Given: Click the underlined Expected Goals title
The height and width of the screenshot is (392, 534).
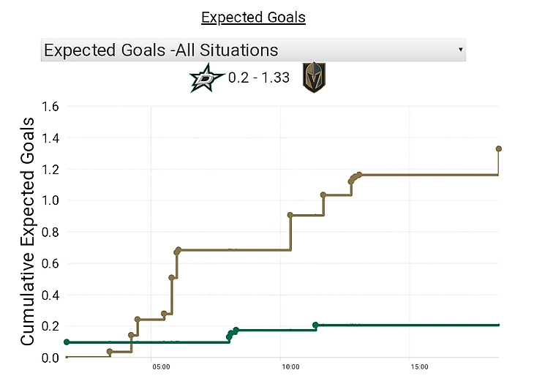Looking at the screenshot, I should [253, 18].
